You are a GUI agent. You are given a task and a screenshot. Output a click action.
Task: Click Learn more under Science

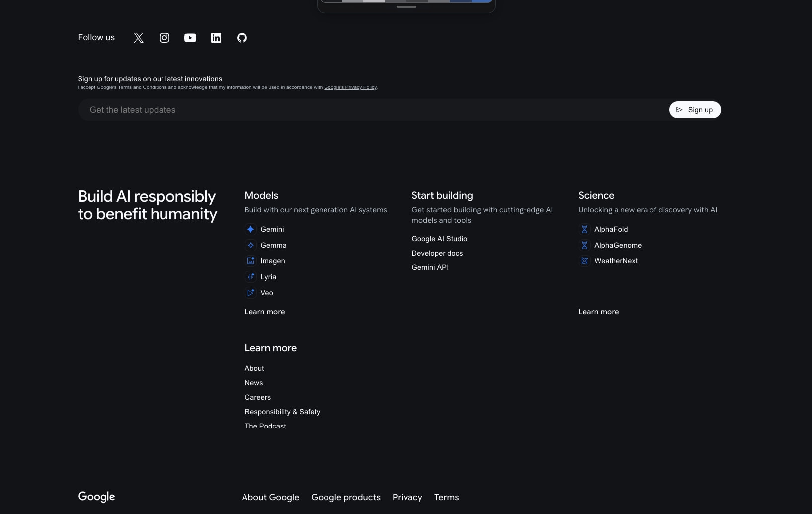pyautogui.click(x=599, y=312)
